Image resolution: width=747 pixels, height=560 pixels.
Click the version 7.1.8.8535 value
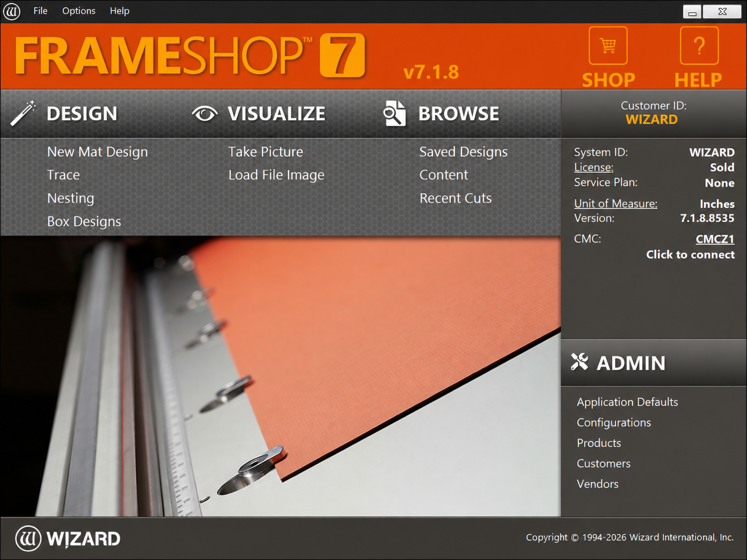tap(707, 218)
